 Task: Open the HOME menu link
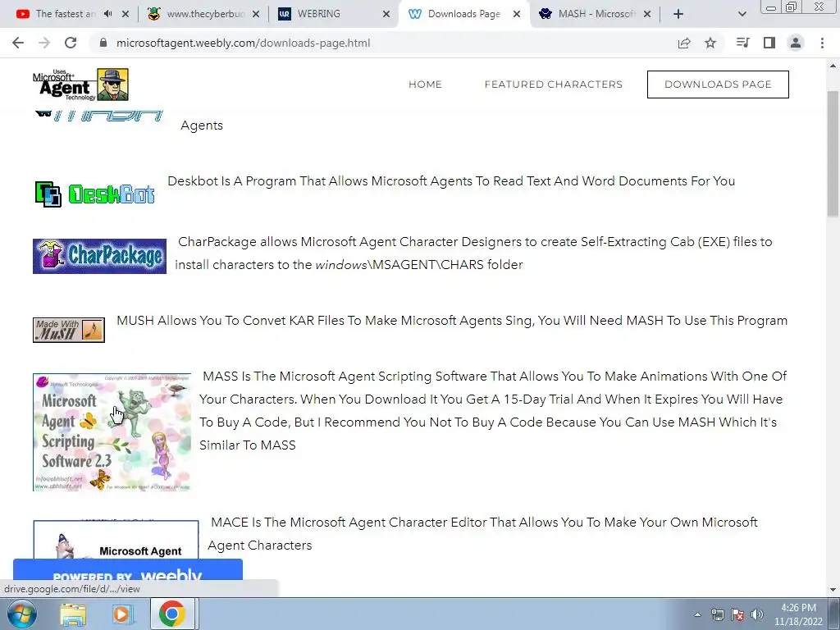click(426, 84)
